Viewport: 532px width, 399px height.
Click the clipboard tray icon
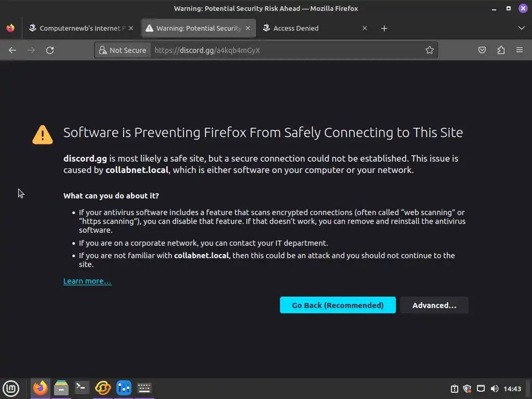454,389
